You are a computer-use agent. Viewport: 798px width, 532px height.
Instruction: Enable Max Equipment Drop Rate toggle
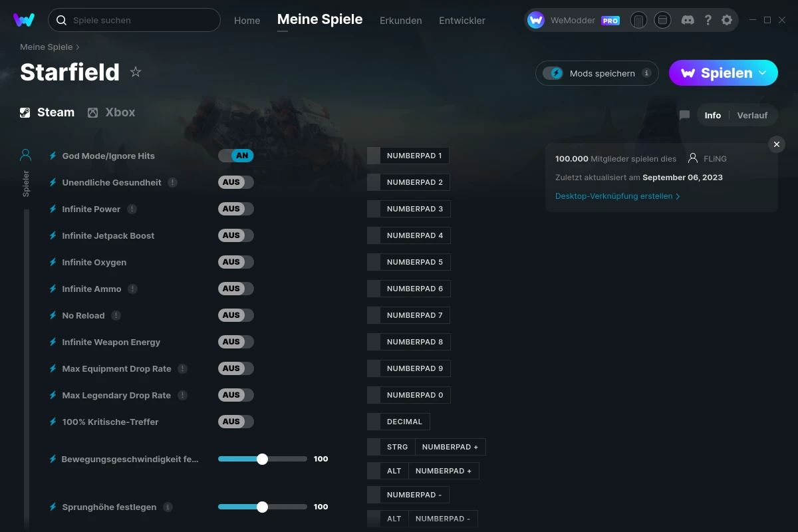click(x=236, y=368)
